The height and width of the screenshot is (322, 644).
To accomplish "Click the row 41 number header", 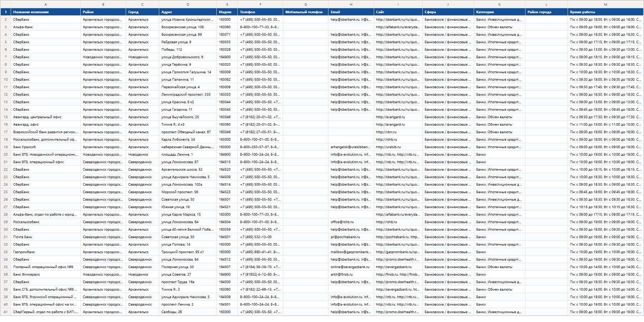I will 5,312.
